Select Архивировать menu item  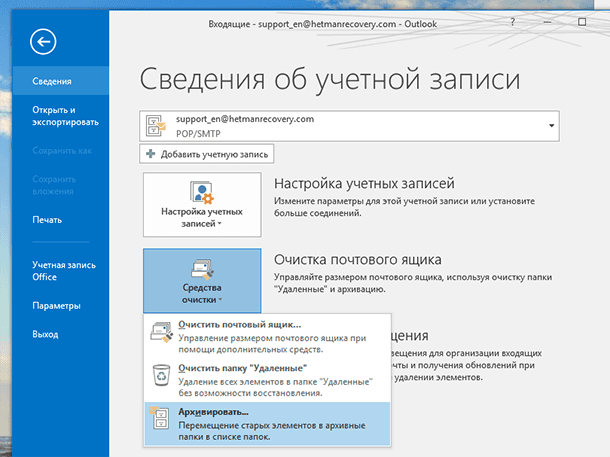click(267, 424)
